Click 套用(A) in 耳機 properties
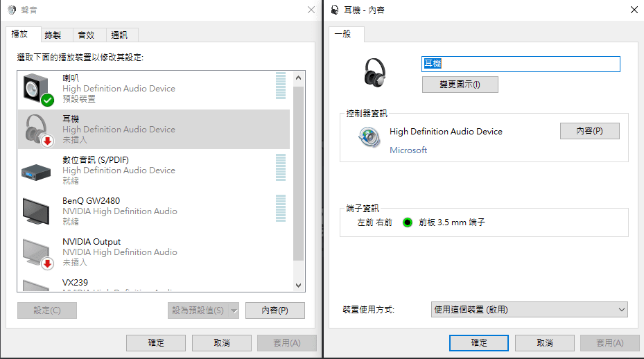 click(x=610, y=343)
